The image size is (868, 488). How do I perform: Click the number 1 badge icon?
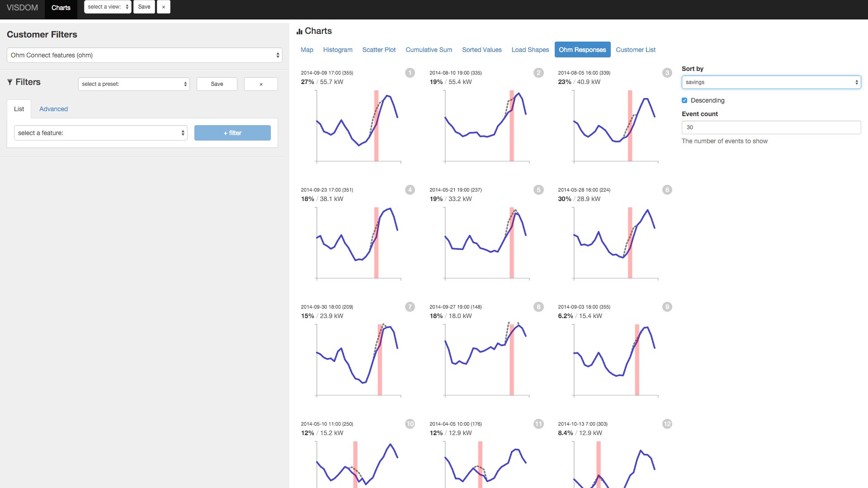(x=410, y=73)
